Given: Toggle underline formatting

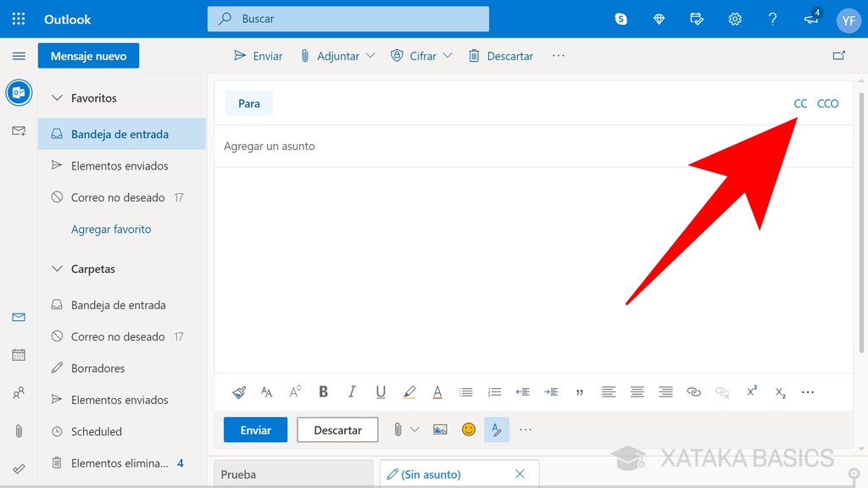Looking at the screenshot, I should 381,391.
